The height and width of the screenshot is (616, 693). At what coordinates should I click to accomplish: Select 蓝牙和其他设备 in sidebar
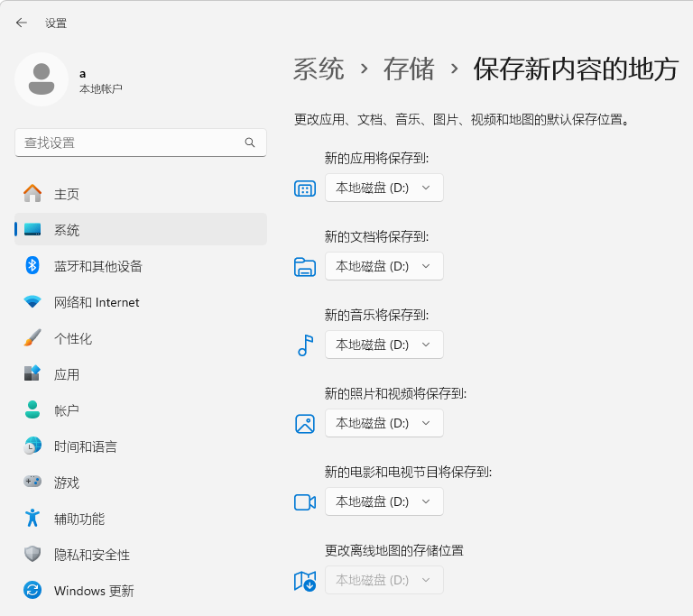pos(141,265)
